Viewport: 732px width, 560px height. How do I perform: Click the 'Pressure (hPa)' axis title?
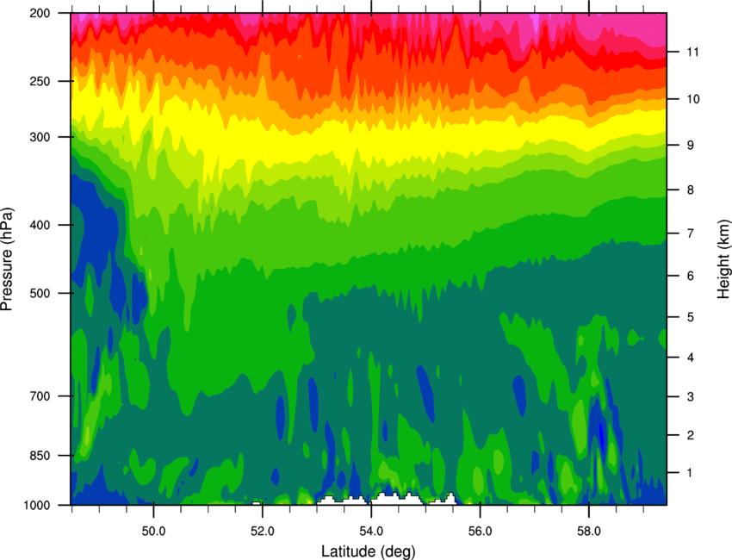(x=7, y=258)
